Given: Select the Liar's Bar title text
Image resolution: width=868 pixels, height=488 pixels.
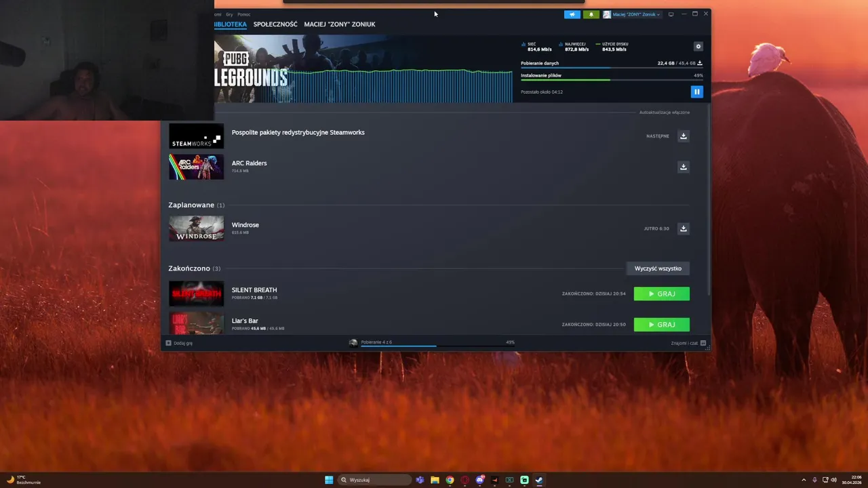Looking at the screenshot, I should pyautogui.click(x=245, y=321).
